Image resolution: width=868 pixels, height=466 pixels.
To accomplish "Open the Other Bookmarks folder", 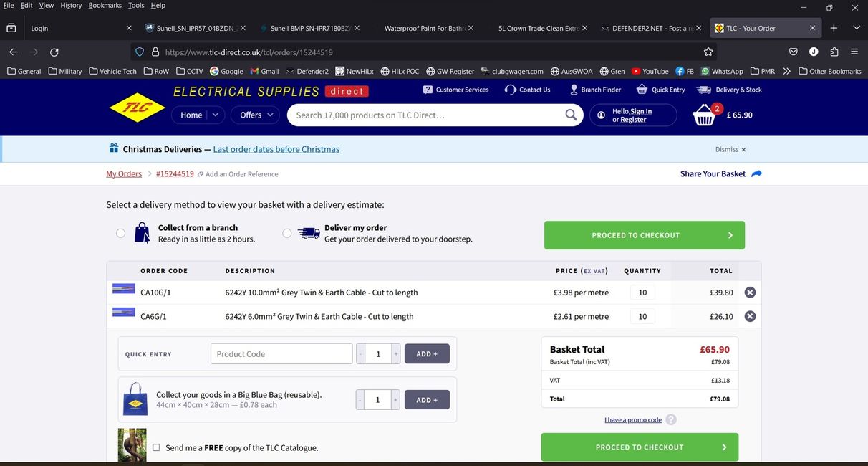I will coord(830,71).
